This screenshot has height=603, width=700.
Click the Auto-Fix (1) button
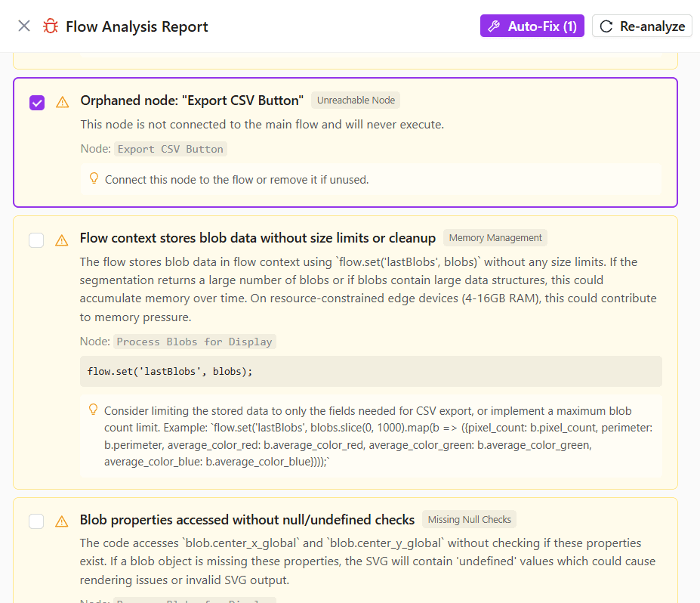tap(532, 25)
